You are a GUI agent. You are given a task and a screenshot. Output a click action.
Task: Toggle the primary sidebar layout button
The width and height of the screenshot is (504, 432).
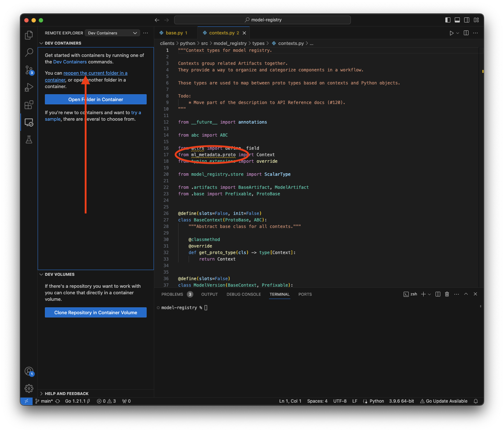[x=448, y=20]
